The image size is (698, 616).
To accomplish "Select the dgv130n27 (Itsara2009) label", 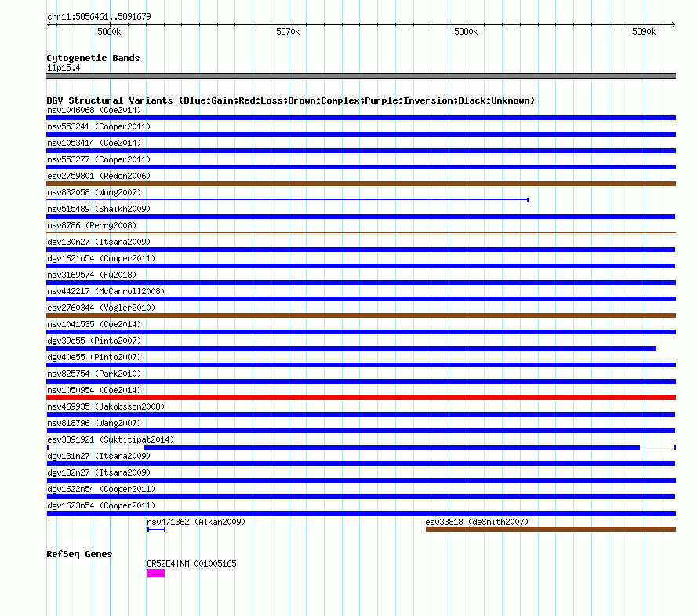I will (x=99, y=242).
